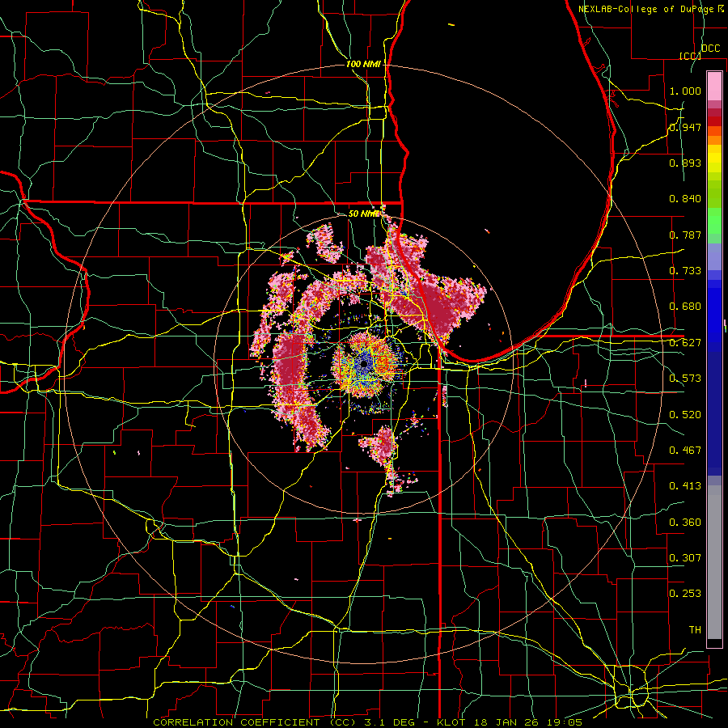Click the 0.840 legend value

[x=685, y=199]
